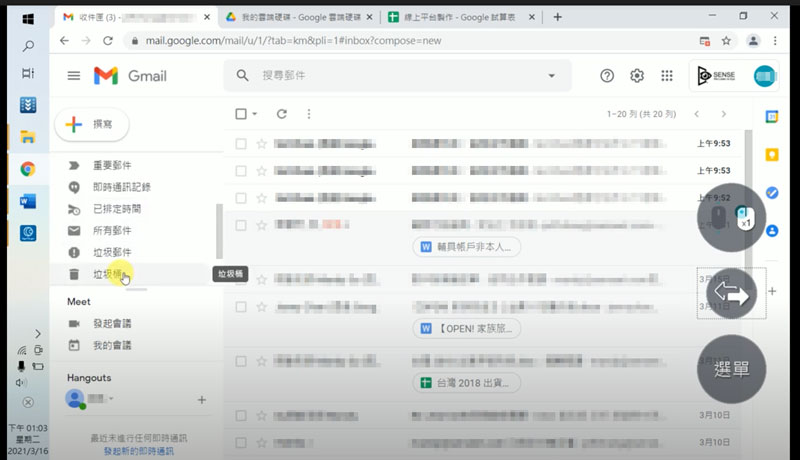The width and height of the screenshot is (800, 460).
Task: Get add-ons plus icon in side panel
Action: coord(772,291)
